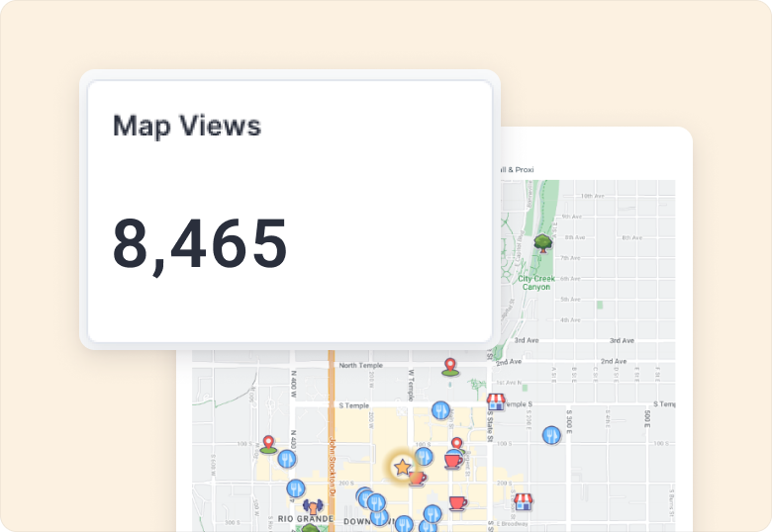Click the 7th Ave street label
This screenshot has height=532, width=772.
pos(571,258)
